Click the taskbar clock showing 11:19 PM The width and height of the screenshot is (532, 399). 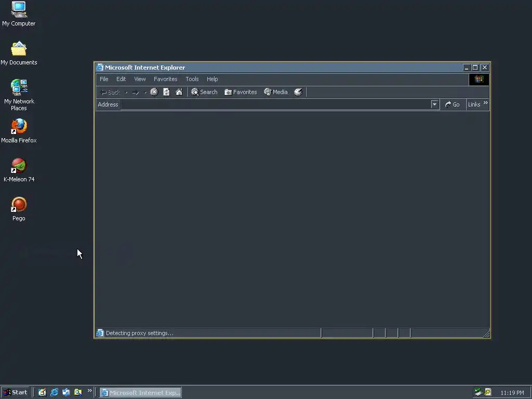pyautogui.click(x=512, y=393)
